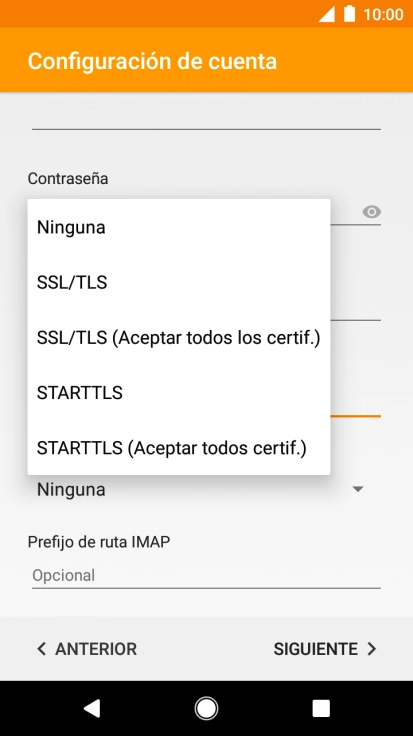Pick SSL/TLS (Aceptar todos los certif.)
Viewport: 413px width, 736px height.
tap(179, 337)
